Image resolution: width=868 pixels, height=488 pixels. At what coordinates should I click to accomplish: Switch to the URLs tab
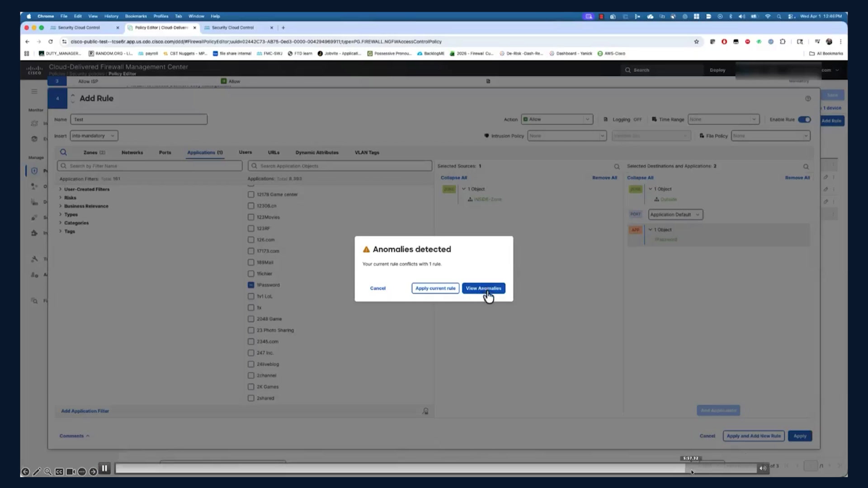point(274,153)
